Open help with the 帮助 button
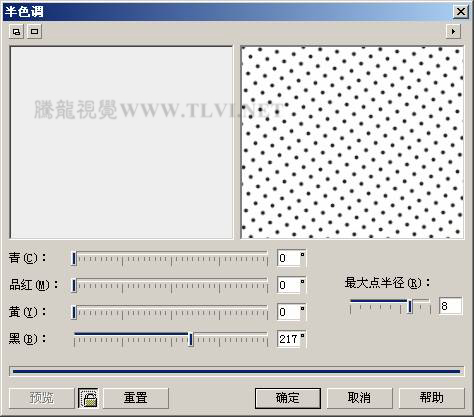474x417 pixels. [432, 398]
